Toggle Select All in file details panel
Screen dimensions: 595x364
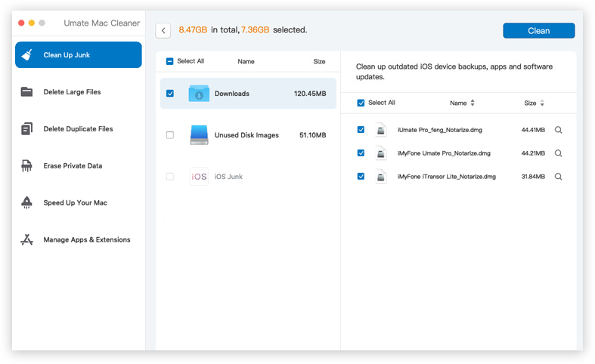(361, 103)
